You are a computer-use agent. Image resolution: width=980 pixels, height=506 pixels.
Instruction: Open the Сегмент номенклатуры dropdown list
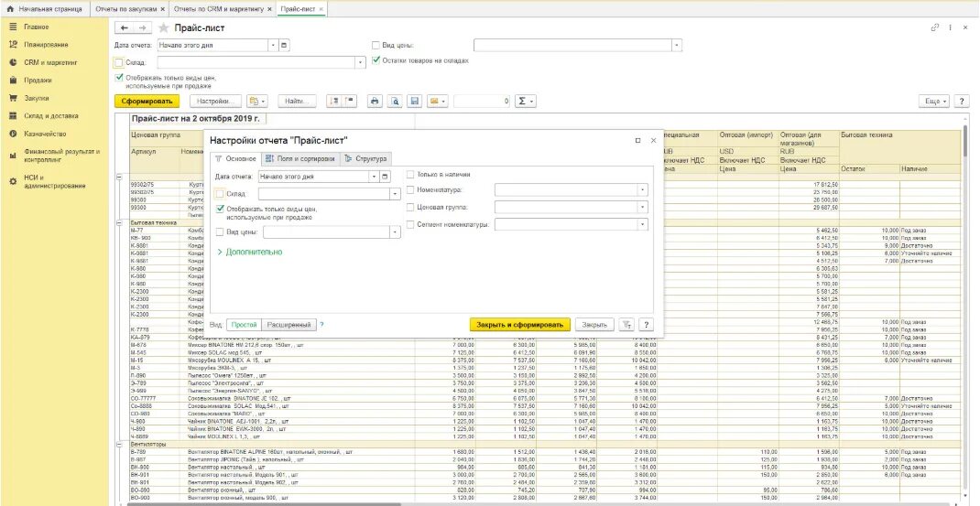[643, 224]
